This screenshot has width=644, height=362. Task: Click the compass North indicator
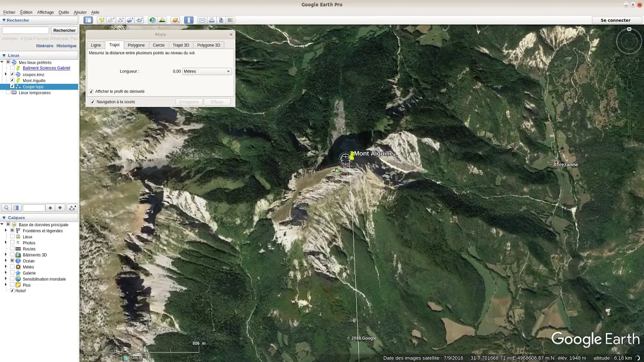(629, 29)
